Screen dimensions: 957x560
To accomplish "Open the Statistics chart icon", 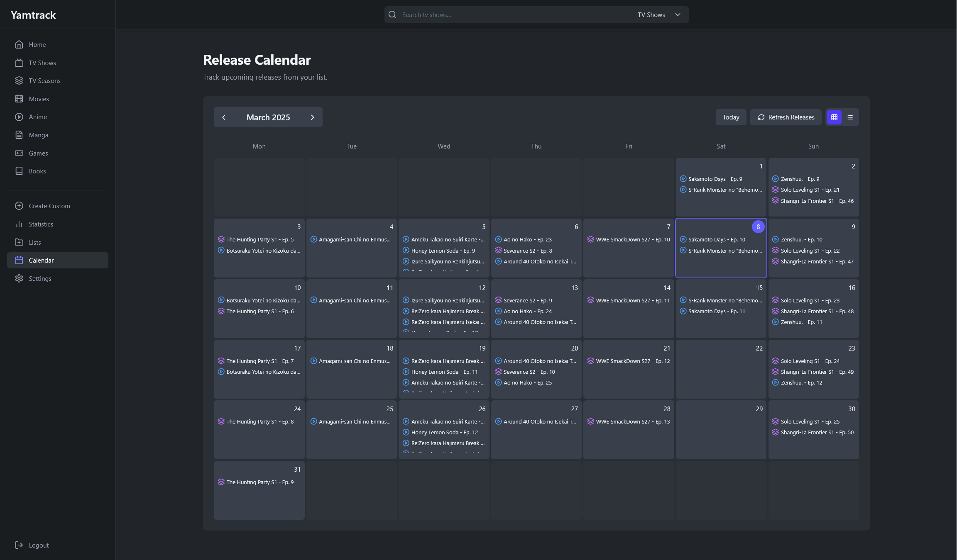I will [19, 224].
